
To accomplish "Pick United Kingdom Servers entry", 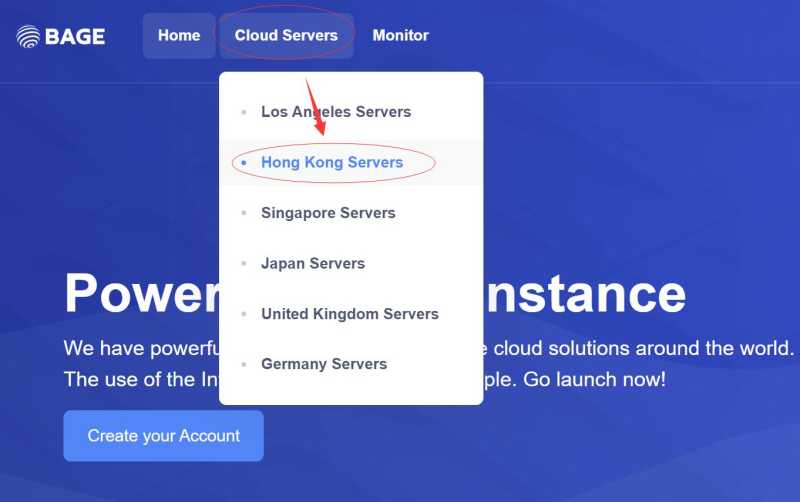I will click(x=350, y=314).
